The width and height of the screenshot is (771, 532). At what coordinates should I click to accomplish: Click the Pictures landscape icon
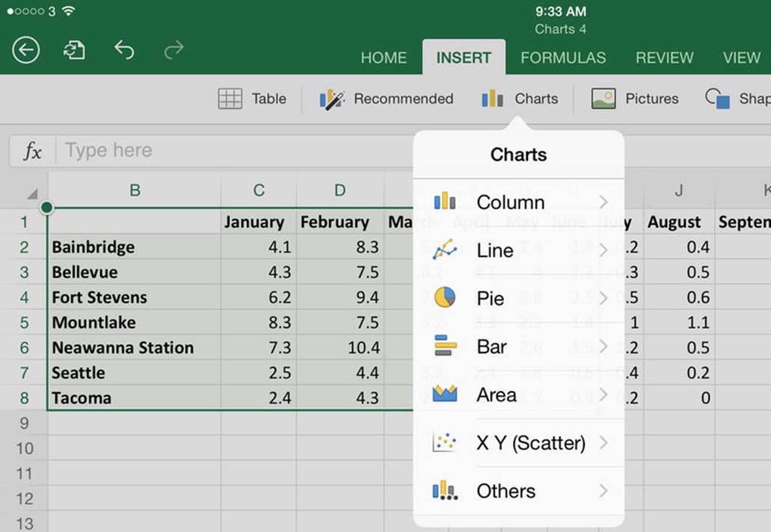(x=603, y=99)
